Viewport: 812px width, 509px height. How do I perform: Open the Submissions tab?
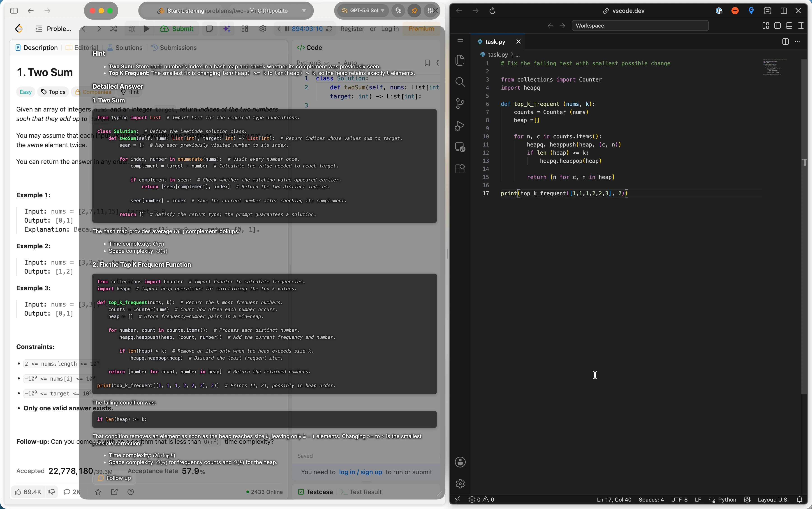174,48
